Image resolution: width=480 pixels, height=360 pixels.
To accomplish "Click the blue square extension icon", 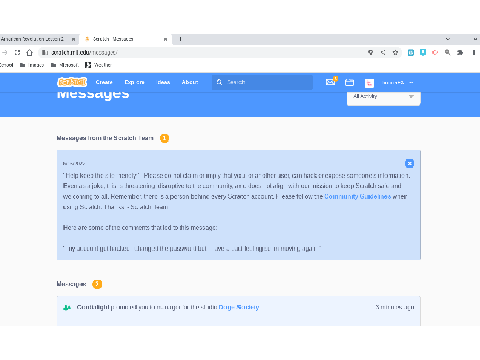I will 411,52.
